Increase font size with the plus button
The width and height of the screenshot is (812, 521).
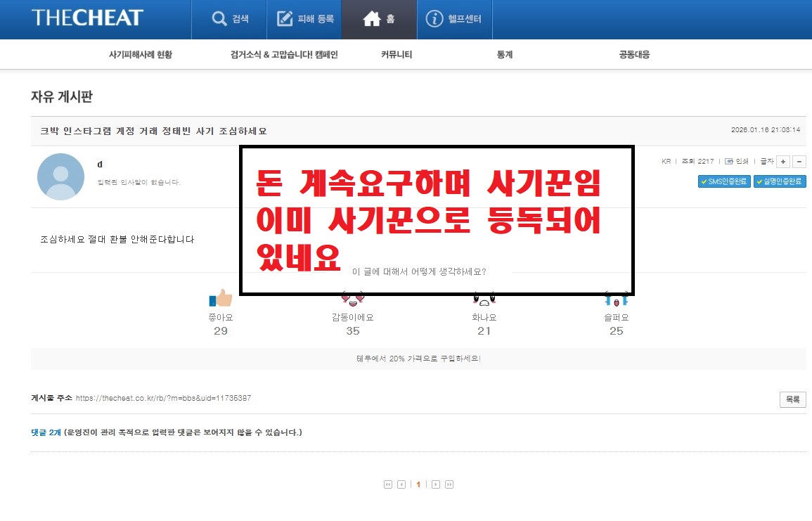pyautogui.click(x=783, y=162)
